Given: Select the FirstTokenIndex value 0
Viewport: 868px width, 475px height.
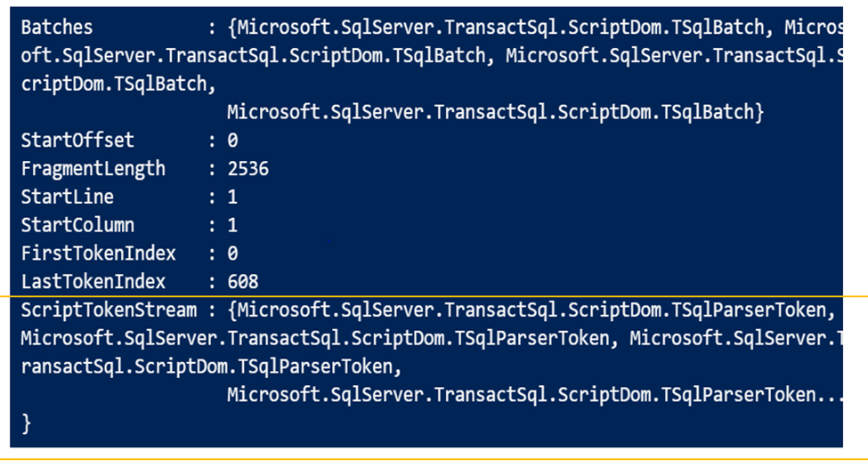Looking at the screenshot, I should [232, 254].
